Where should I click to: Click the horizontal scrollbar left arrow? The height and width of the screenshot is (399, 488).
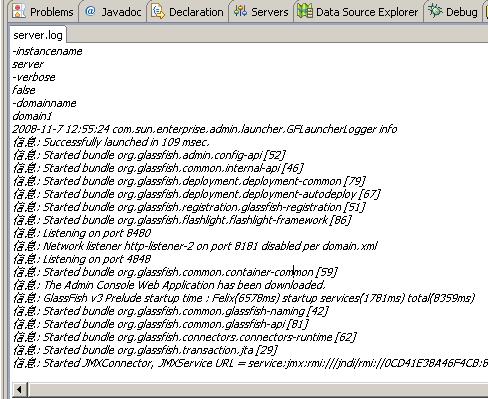(19, 389)
